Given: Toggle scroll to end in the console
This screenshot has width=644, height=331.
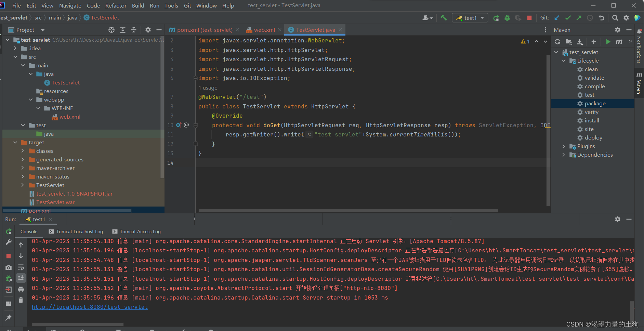Looking at the screenshot, I should click(x=21, y=278).
